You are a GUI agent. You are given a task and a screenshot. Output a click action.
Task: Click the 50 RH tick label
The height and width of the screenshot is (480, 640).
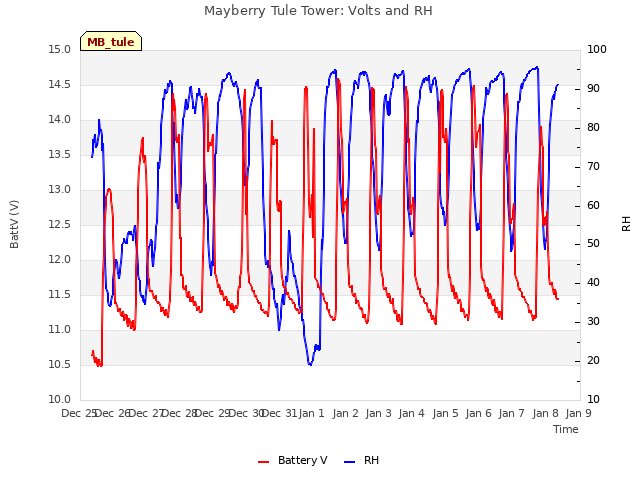pyautogui.click(x=593, y=244)
